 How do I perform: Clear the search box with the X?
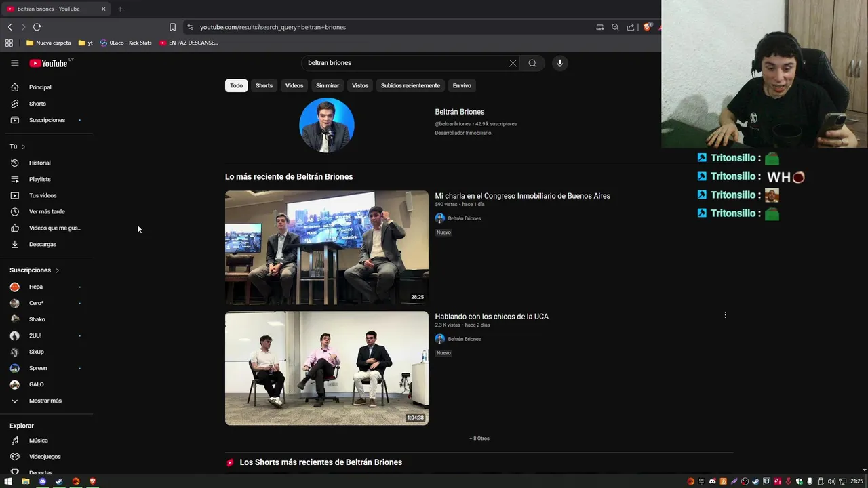coord(513,63)
